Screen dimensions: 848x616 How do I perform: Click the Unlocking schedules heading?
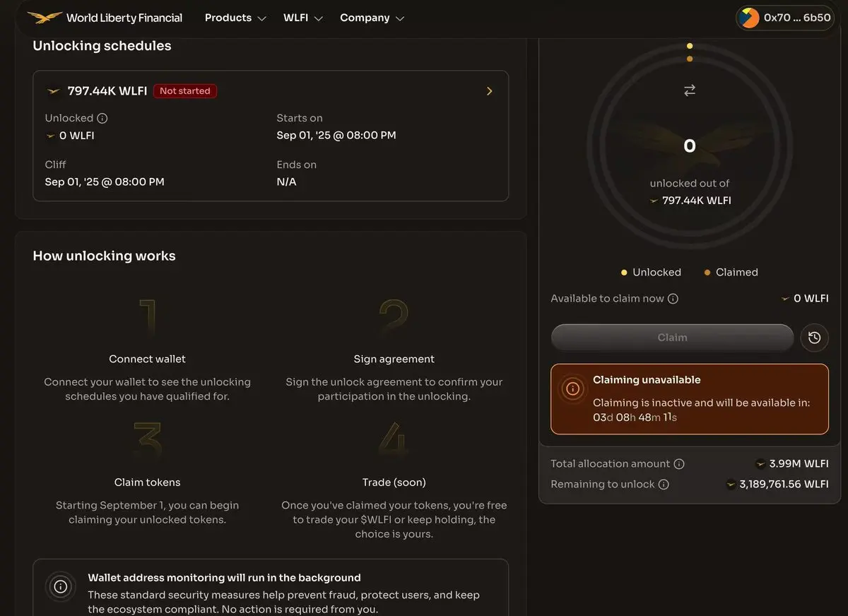tap(102, 46)
